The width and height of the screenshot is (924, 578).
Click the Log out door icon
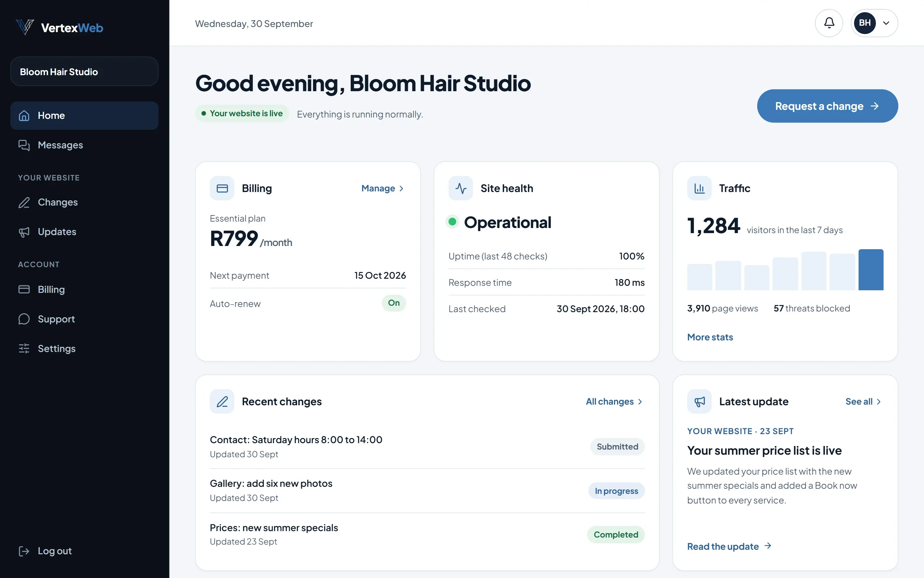pos(24,551)
